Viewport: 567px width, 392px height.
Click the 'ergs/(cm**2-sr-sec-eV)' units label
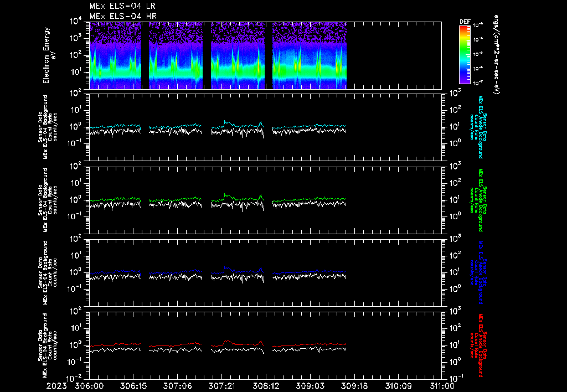point(497,55)
